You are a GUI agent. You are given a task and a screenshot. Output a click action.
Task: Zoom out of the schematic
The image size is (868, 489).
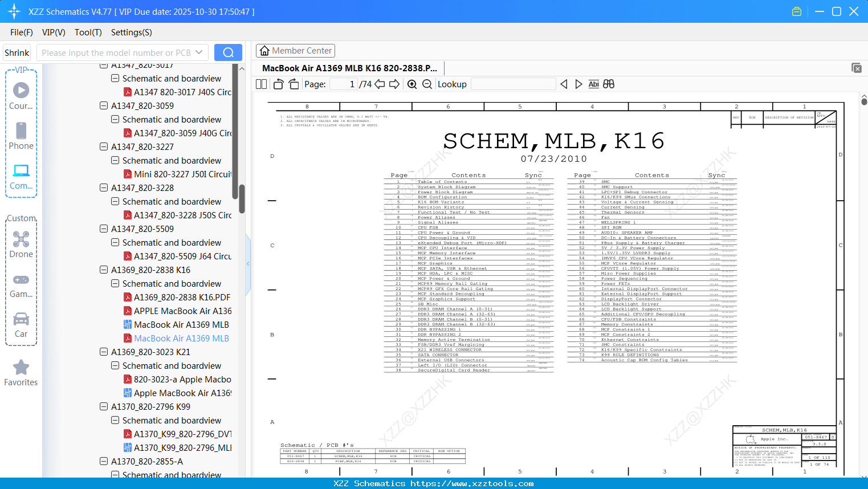pyautogui.click(x=427, y=84)
